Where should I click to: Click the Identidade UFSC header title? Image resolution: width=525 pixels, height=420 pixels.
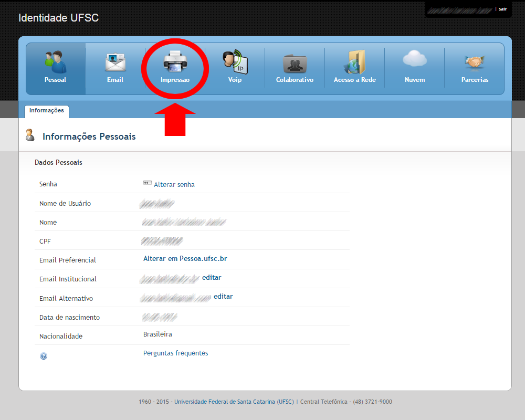(59, 18)
